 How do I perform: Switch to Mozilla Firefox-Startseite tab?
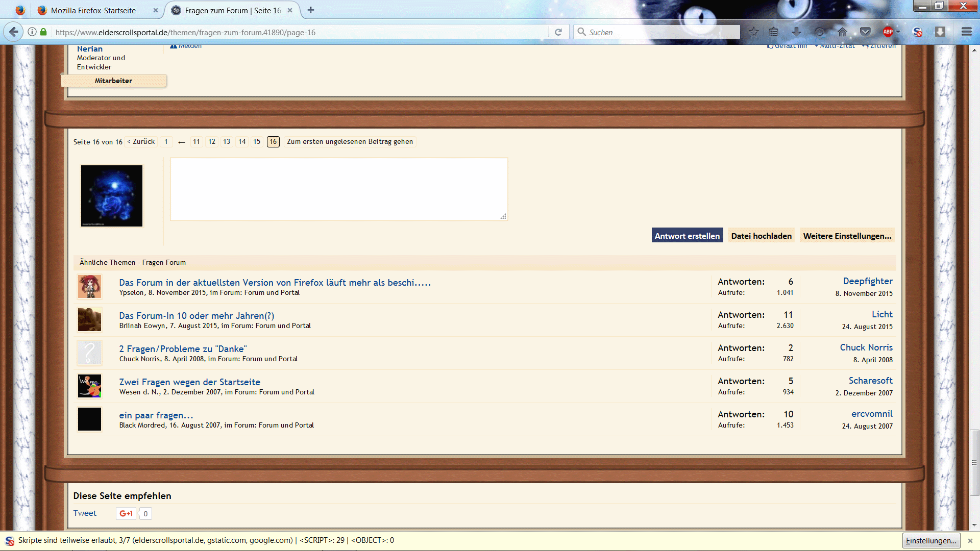93,10
